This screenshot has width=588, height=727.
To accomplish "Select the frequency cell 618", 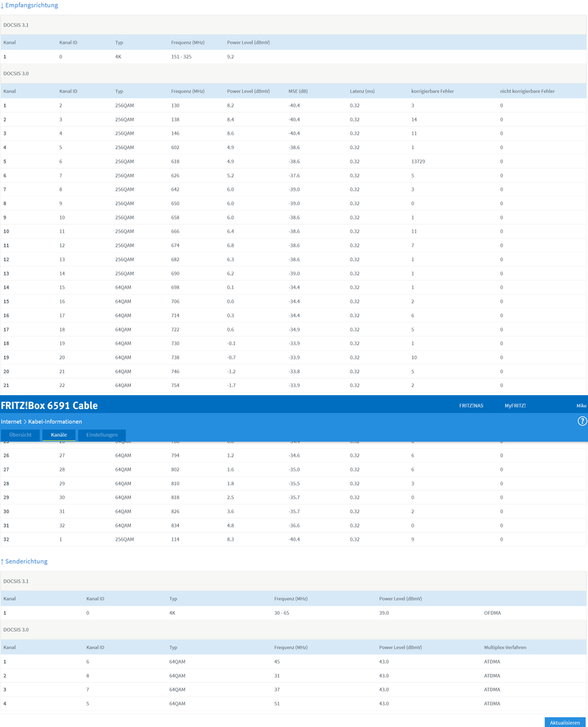I will [x=175, y=162].
